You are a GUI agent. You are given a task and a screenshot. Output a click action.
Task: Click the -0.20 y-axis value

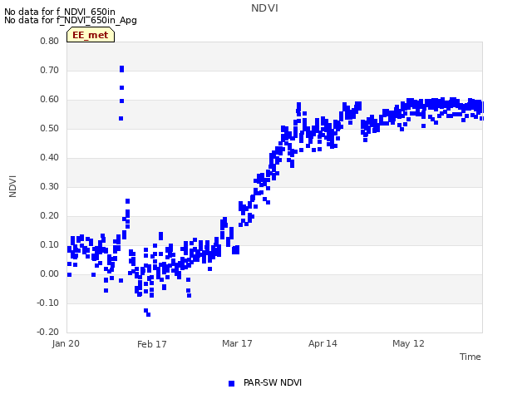pyautogui.click(x=48, y=332)
